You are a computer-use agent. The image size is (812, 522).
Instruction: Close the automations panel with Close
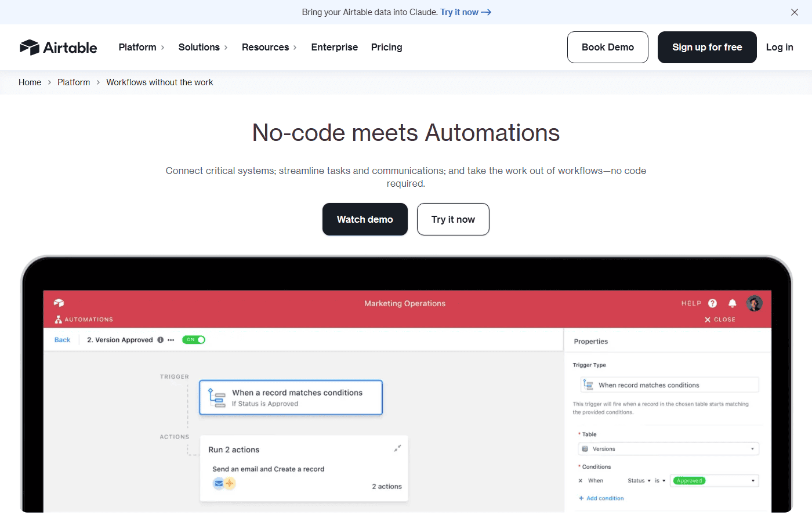pos(720,320)
